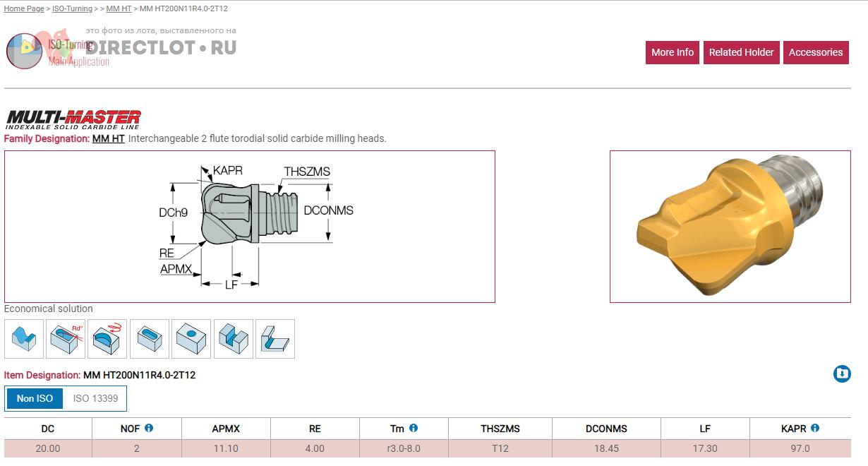868x466 pixels.
Task: Click the LF value 17.30
Action: 705,448
